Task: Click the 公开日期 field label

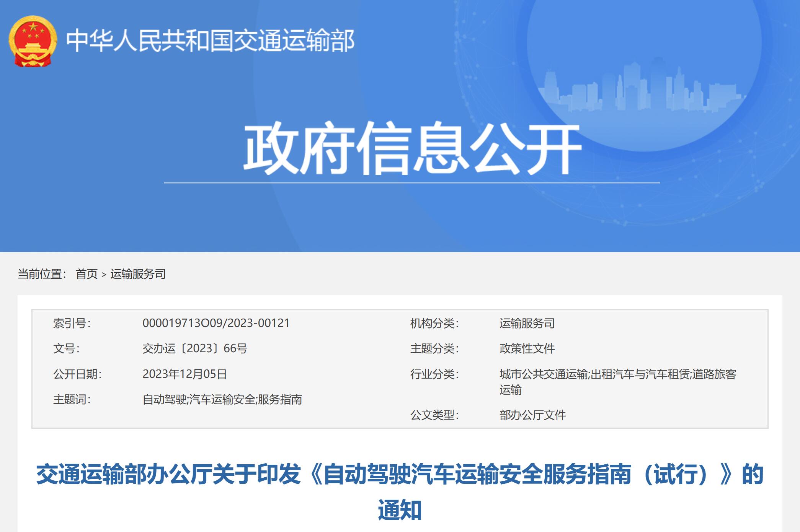Action: click(78, 374)
